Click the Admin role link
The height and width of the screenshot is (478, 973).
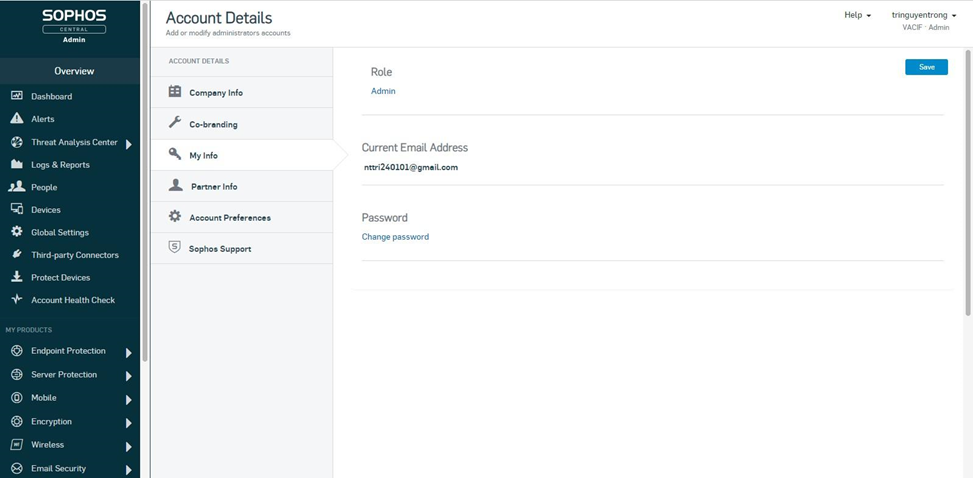tap(383, 91)
